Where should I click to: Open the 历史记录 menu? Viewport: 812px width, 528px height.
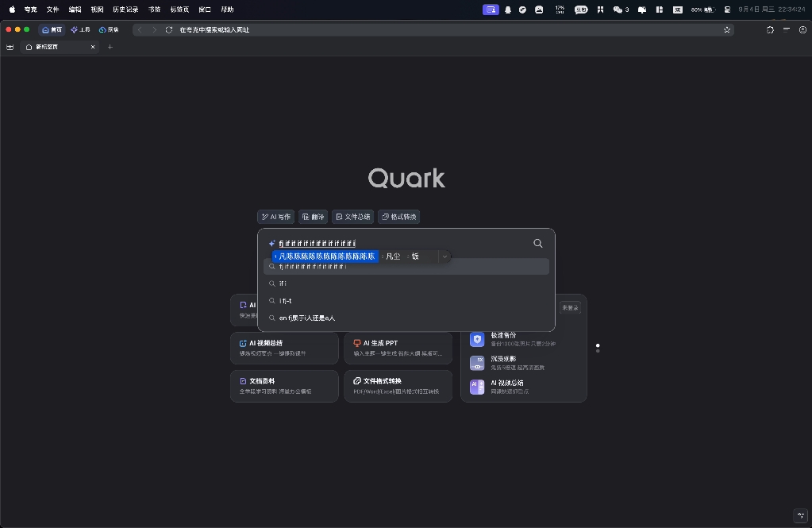click(125, 10)
